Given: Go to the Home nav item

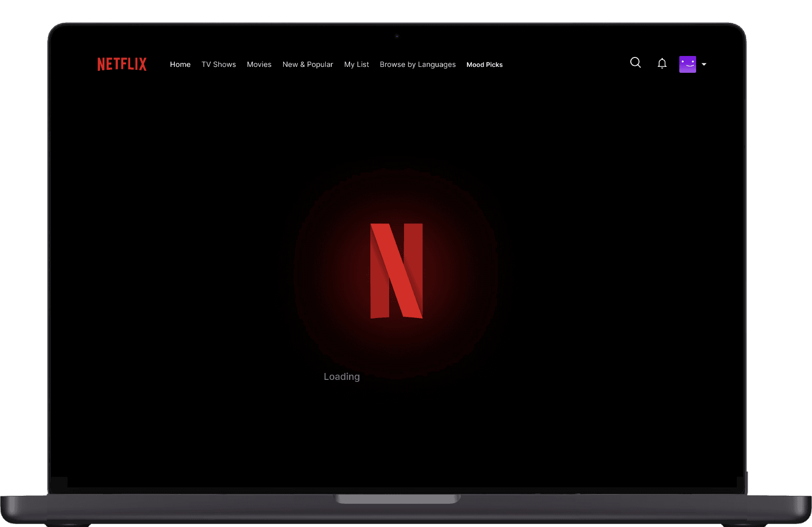Looking at the screenshot, I should point(180,64).
